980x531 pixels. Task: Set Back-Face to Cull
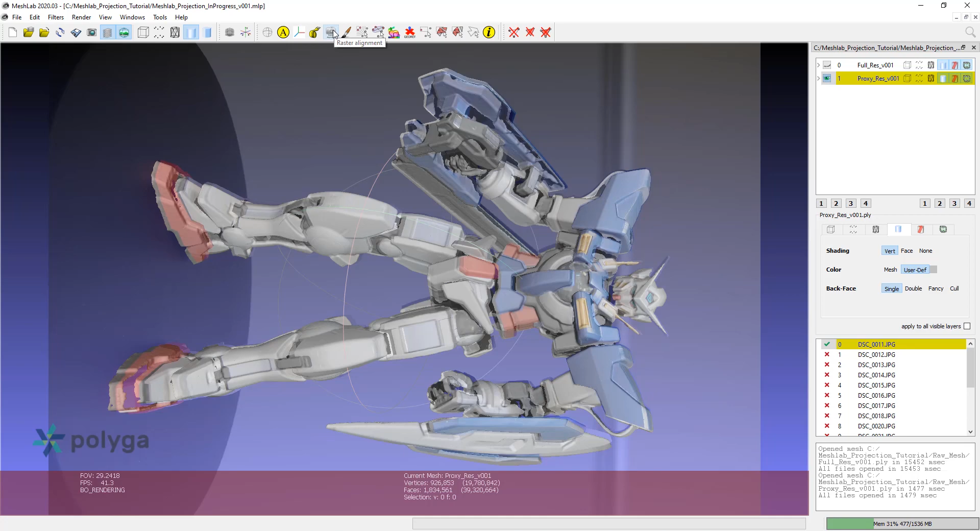click(954, 289)
